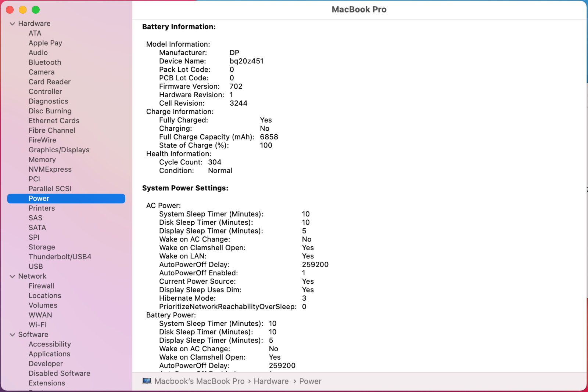The image size is (588, 392).
Task: Select the Battery Information heading text
Action: click(179, 27)
